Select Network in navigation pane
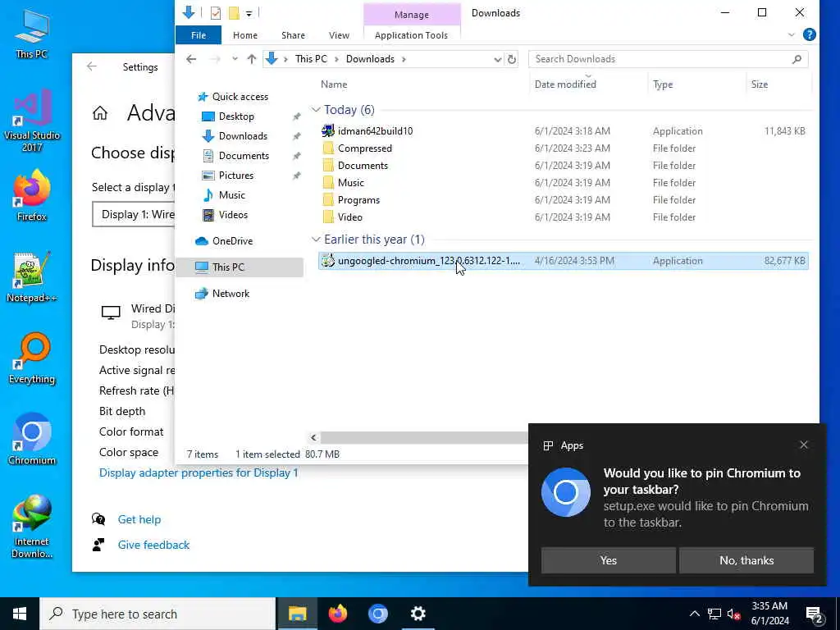Image resolution: width=840 pixels, height=630 pixels. [x=231, y=294]
